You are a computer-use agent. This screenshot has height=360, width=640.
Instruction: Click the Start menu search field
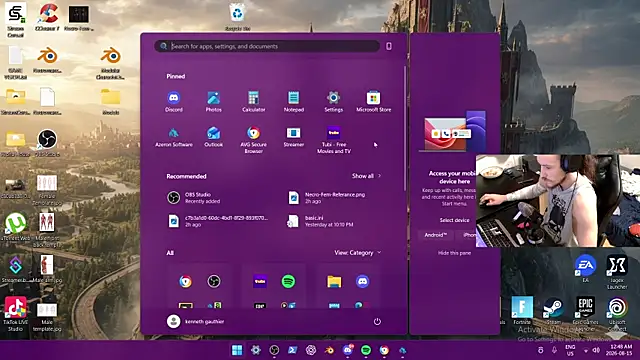click(267, 46)
